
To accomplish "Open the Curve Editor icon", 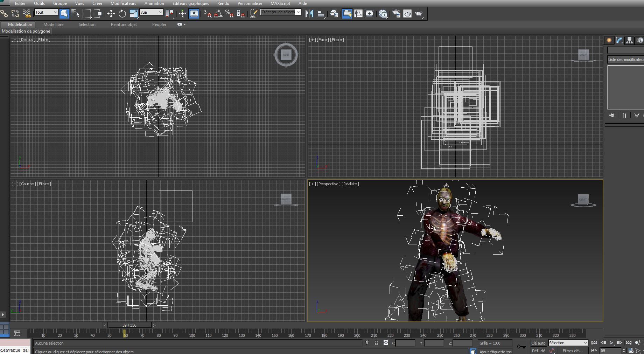I will coord(358,14).
